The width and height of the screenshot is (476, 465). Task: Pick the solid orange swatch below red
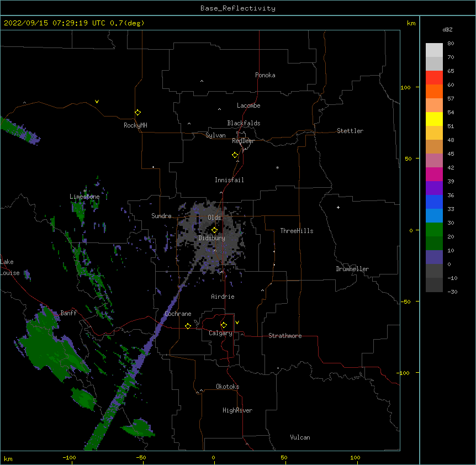(x=434, y=91)
